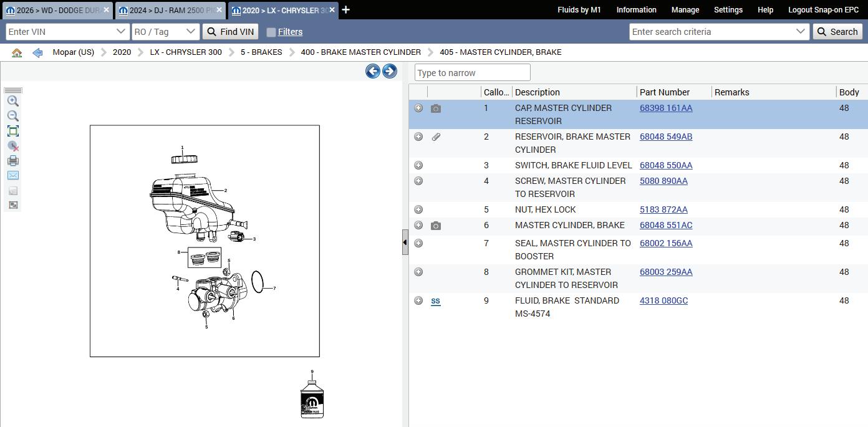The height and width of the screenshot is (427, 868).
Task: Fit diagram to window
Action: [12, 131]
